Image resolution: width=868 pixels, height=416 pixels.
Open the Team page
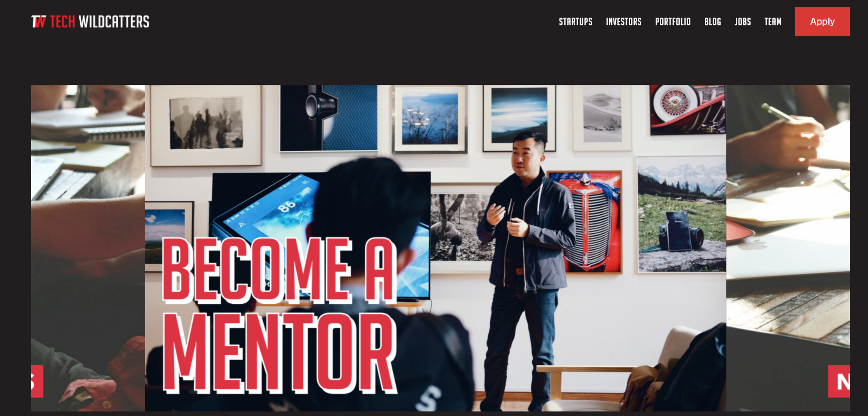[773, 22]
